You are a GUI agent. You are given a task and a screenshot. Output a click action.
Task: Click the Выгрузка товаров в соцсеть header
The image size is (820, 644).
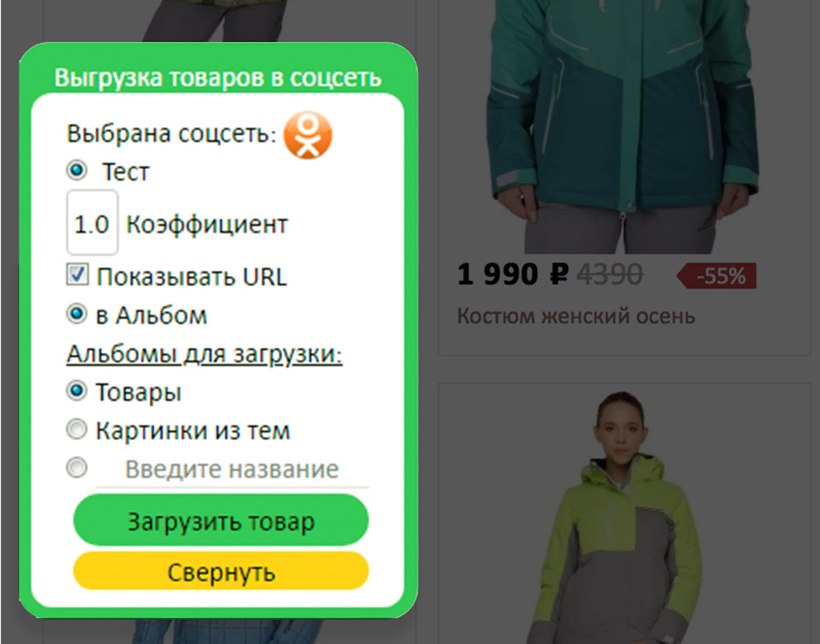(x=218, y=78)
